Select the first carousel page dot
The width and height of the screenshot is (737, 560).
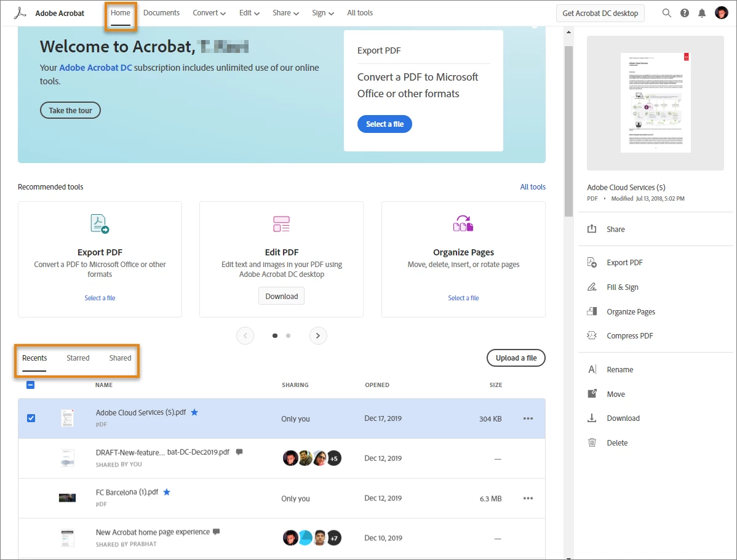point(275,336)
